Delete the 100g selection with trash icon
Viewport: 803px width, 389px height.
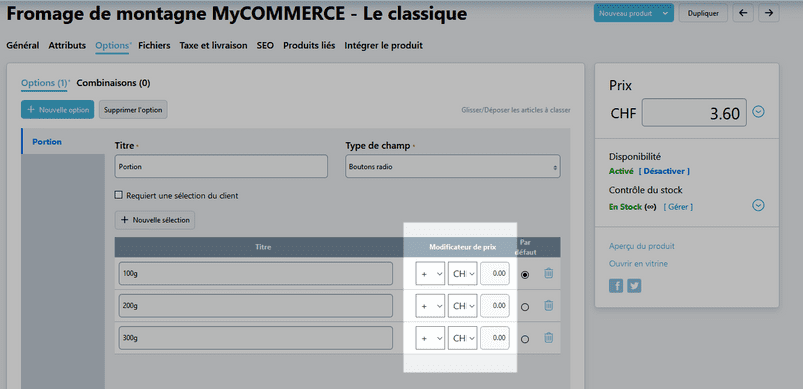point(548,273)
